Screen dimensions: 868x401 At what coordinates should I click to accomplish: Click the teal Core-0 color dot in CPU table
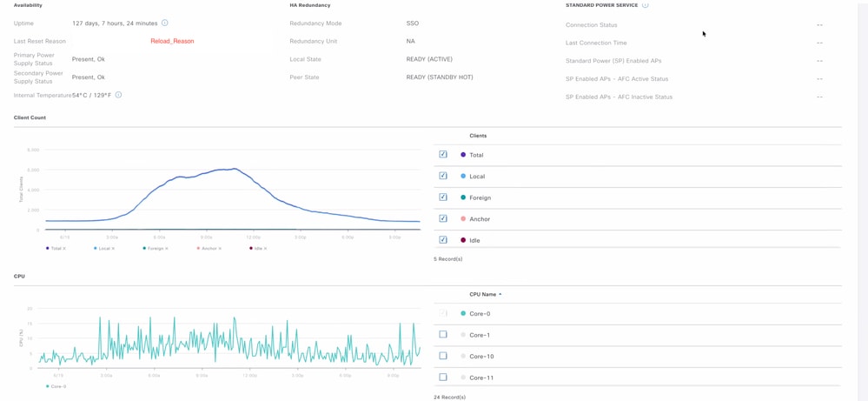(x=463, y=313)
